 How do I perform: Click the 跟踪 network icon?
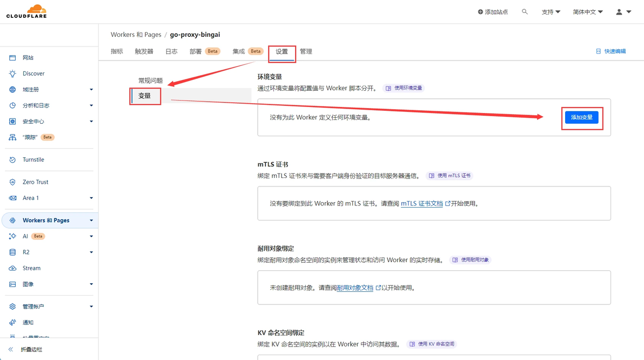pyautogui.click(x=13, y=137)
